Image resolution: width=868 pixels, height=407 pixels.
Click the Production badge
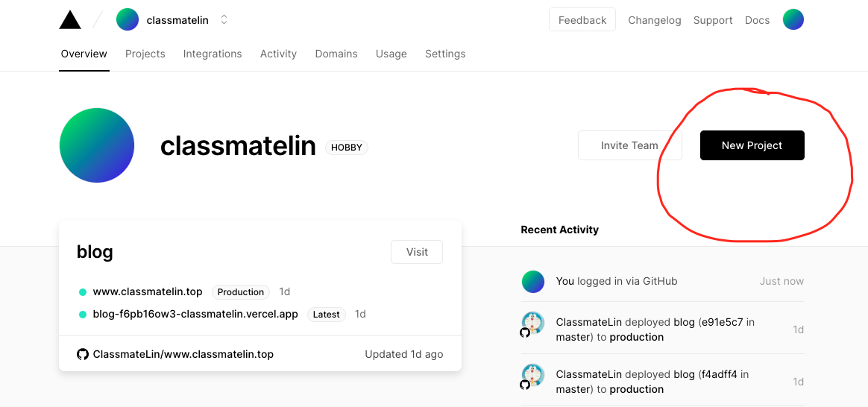(x=241, y=292)
